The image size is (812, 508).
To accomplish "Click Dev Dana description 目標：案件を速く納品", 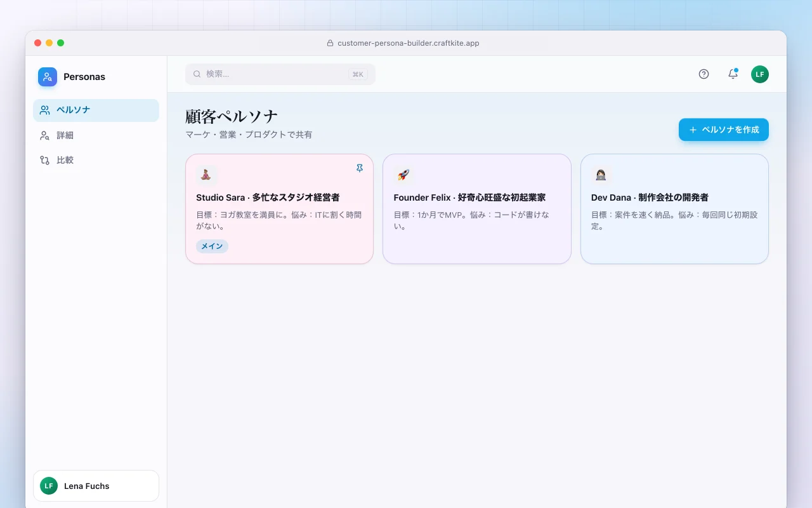I will click(674, 220).
